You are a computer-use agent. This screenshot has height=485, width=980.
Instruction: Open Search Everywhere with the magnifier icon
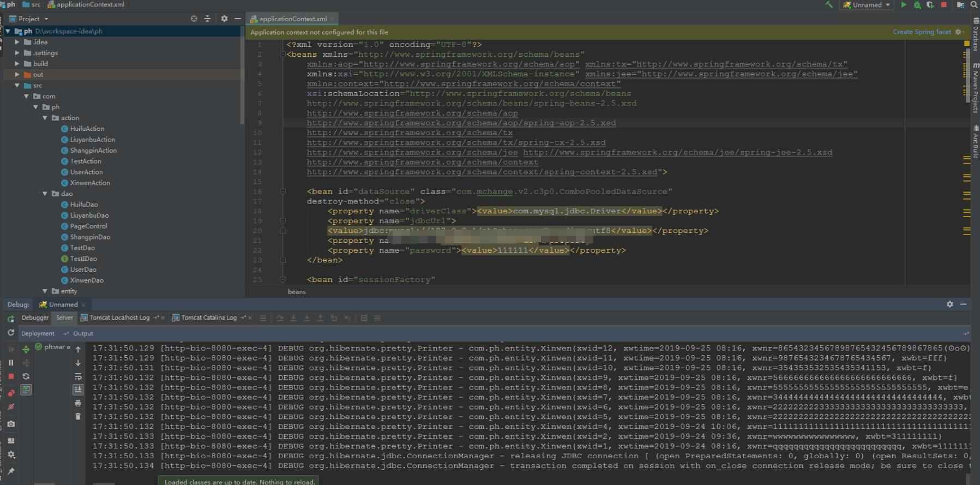(974, 4)
